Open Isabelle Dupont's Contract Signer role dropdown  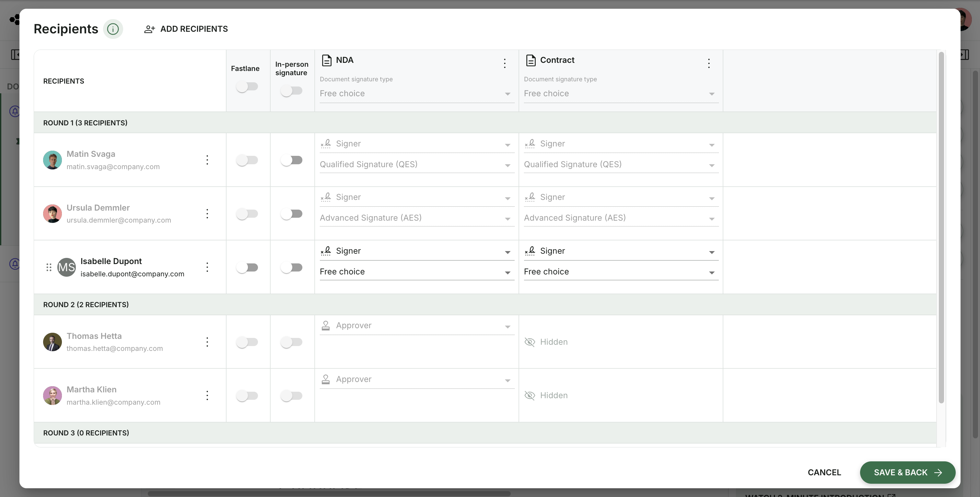[x=621, y=251]
